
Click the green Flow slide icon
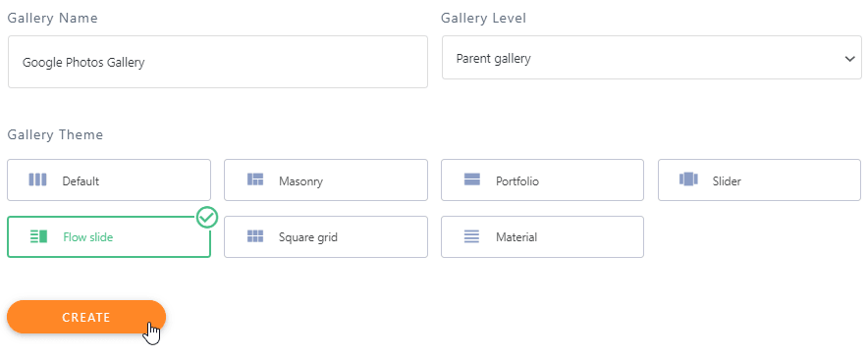(38, 236)
